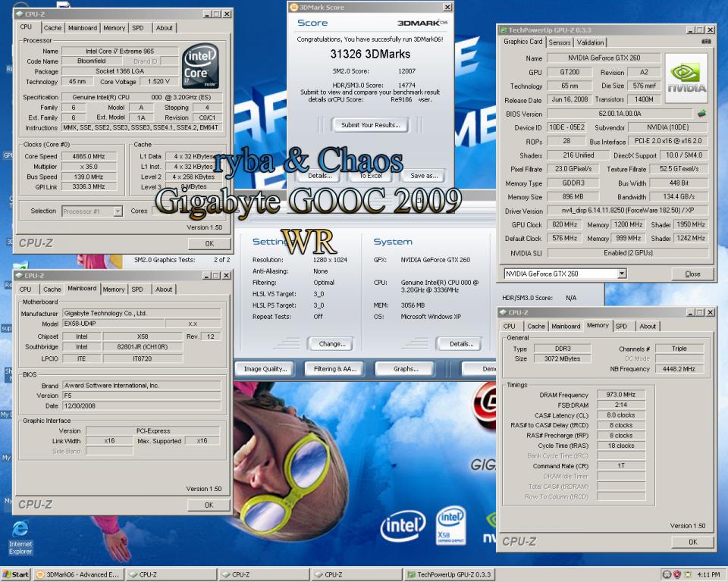Select the Cache tab in top CPU-Z

(x=52, y=28)
